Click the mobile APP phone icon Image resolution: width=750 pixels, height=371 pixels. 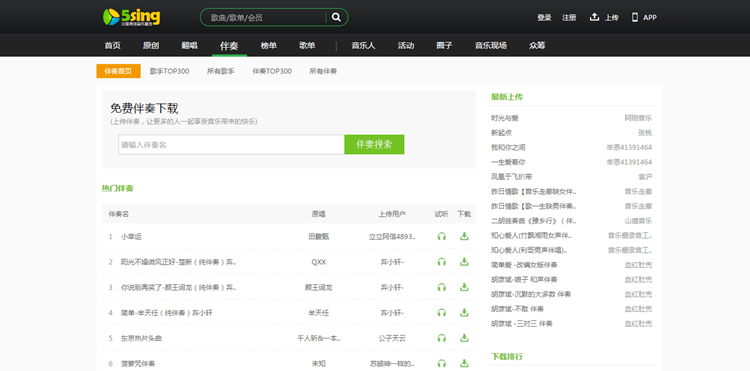tap(635, 17)
